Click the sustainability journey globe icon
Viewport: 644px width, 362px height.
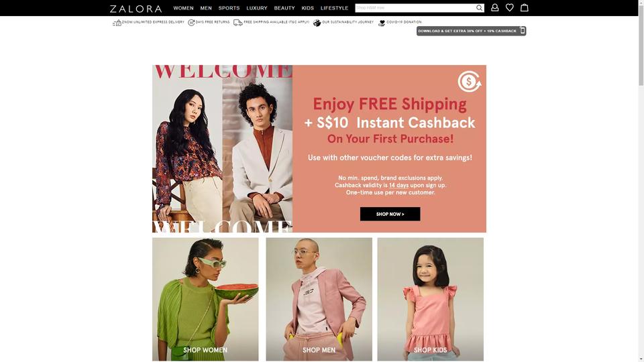[x=317, y=23]
